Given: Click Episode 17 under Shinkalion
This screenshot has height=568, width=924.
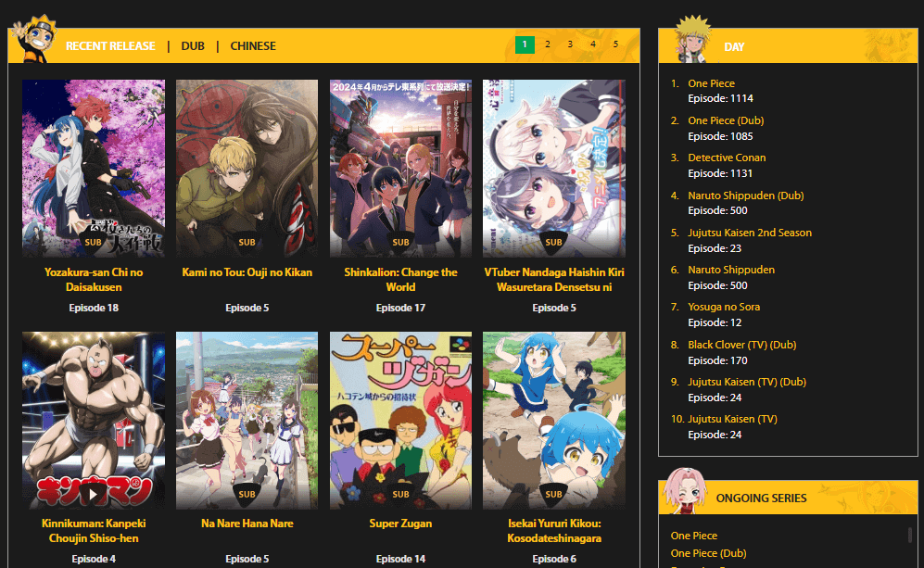Looking at the screenshot, I should [x=400, y=308].
